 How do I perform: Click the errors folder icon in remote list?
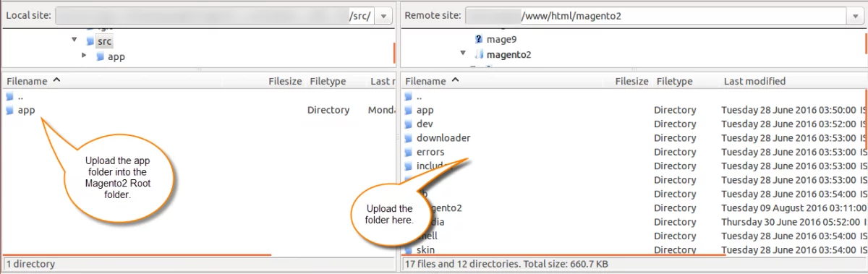click(408, 153)
